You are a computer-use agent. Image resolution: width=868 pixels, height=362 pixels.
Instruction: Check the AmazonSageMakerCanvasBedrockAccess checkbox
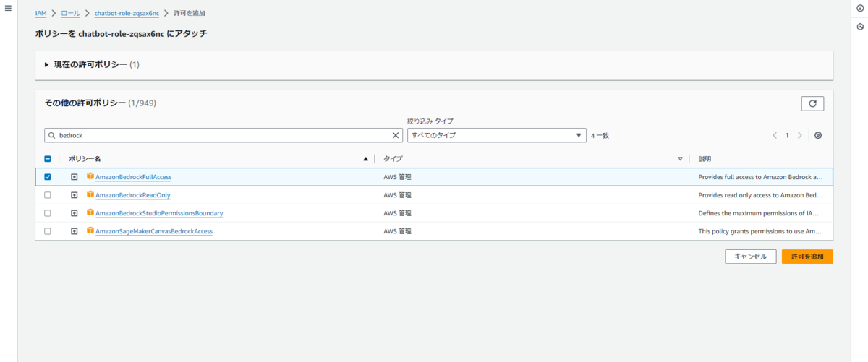[x=48, y=231]
